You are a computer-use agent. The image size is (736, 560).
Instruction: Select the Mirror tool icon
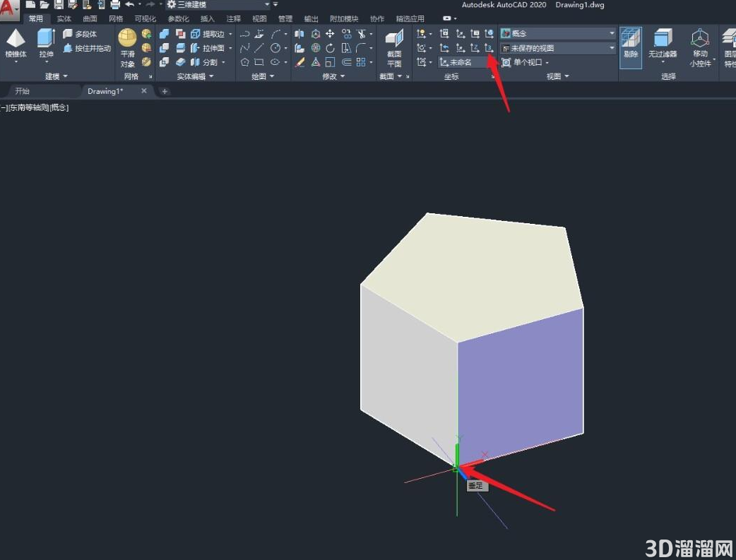tap(299, 34)
